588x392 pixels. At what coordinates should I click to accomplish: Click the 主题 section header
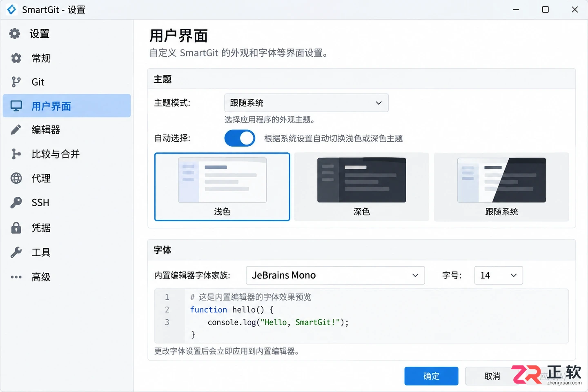(x=163, y=79)
